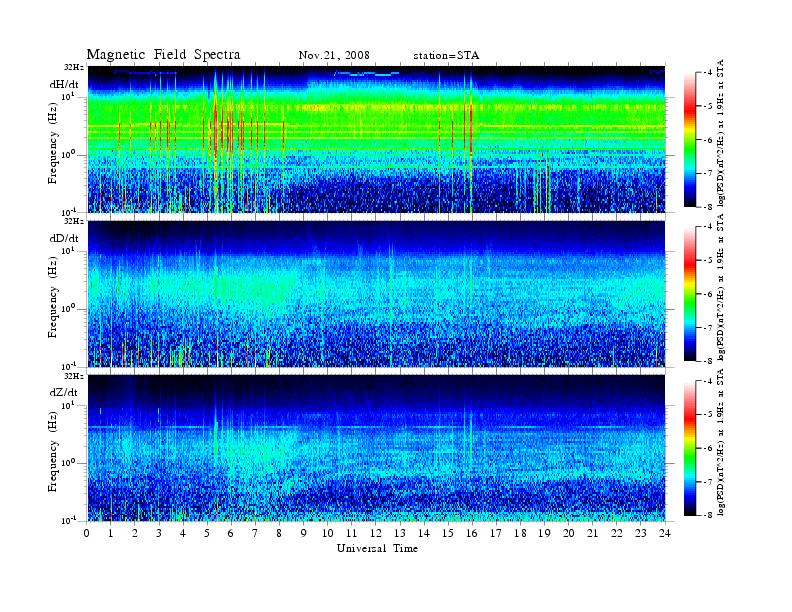Click the hour 3 tick on the time axis

(x=159, y=533)
